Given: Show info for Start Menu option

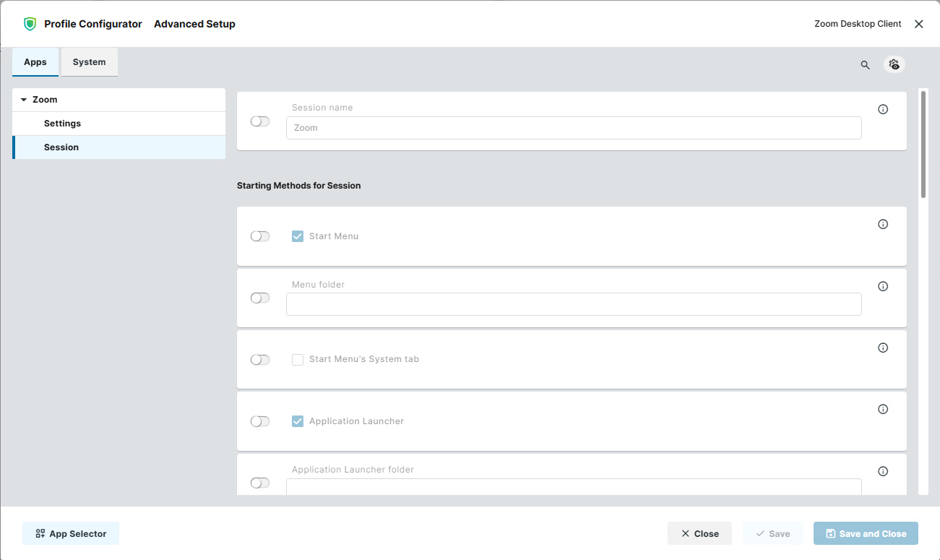Looking at the screenshot, I should click(x=883, y=224).
